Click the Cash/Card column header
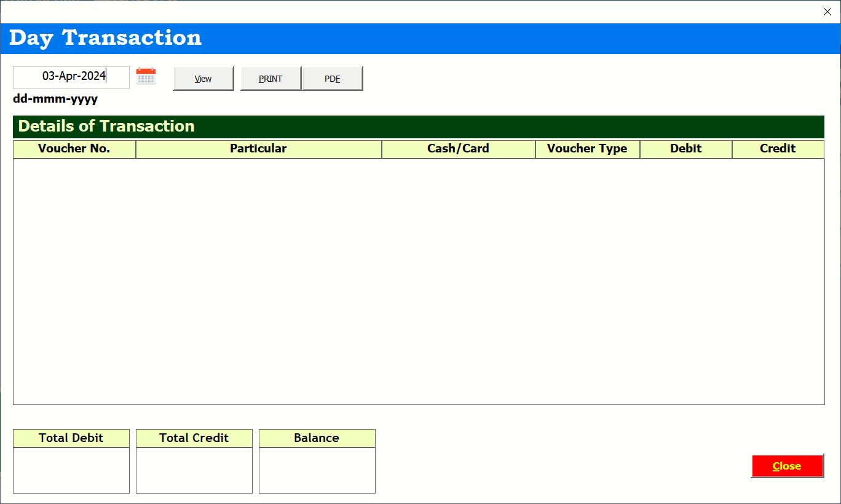841x504 pixels. pos(458,149)
